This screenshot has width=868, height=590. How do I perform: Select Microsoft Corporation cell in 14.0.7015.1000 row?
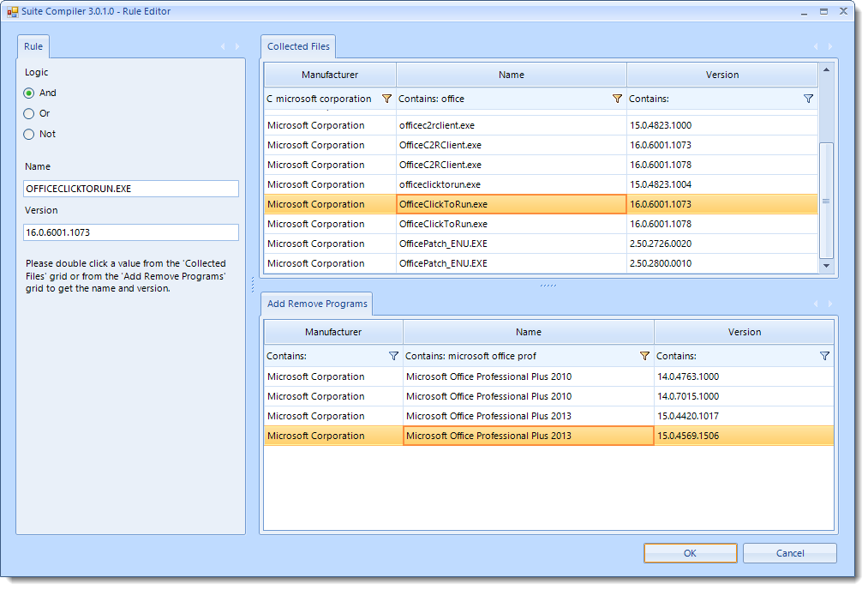tap(333, 396)
